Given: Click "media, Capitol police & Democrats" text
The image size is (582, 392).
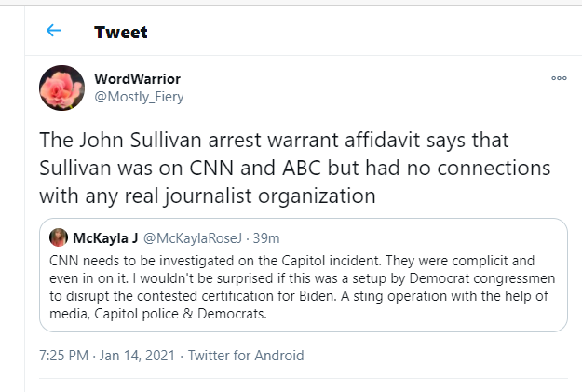Looking at the screenshot, I should [x=158, y=314].
